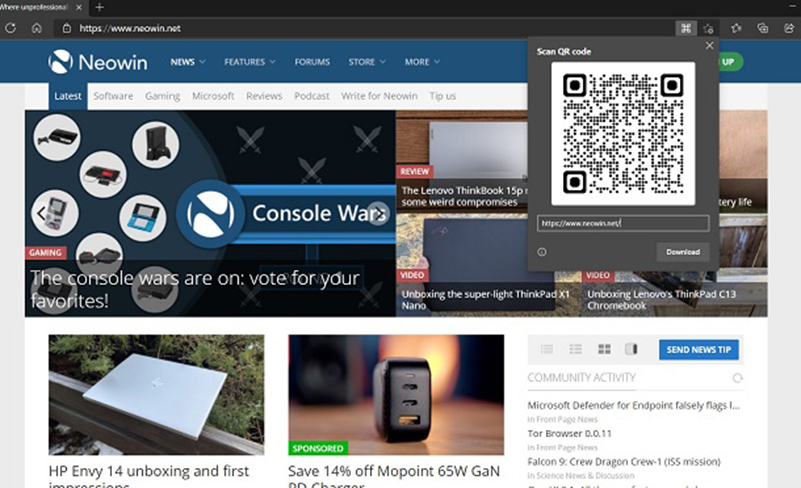
Task: Open Unboxing ThinkPad C13 Chromebook video
Action: tap(662, 299)
